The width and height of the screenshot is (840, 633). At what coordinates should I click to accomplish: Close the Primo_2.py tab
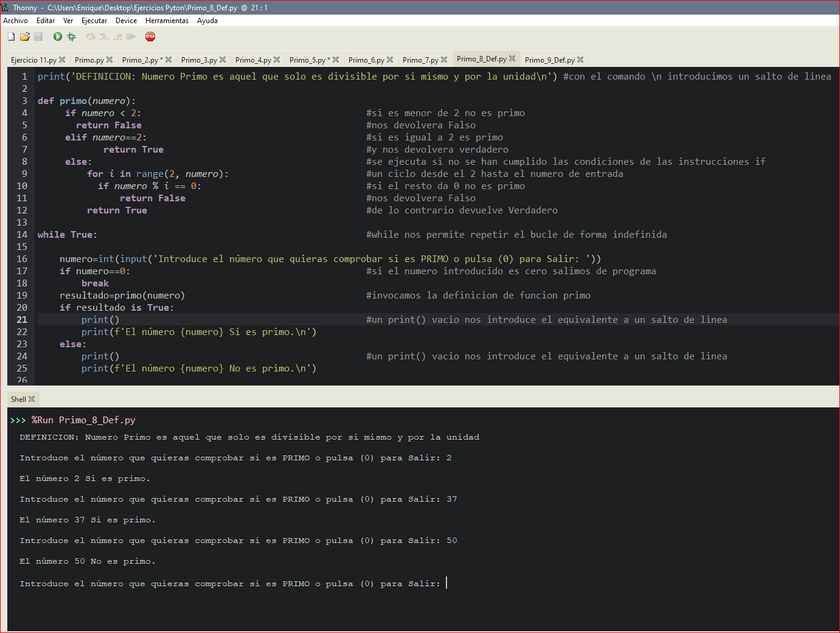click(x=168, y=59)
